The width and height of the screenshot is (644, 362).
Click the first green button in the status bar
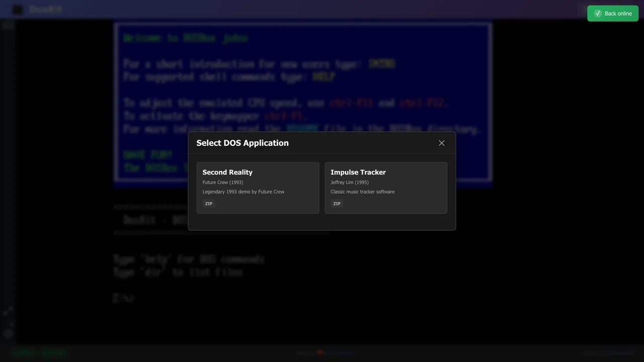[x=23, y=352]
